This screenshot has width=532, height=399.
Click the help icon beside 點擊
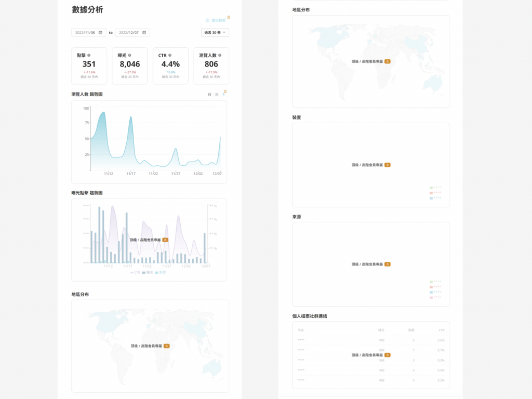tap(89, 55)
